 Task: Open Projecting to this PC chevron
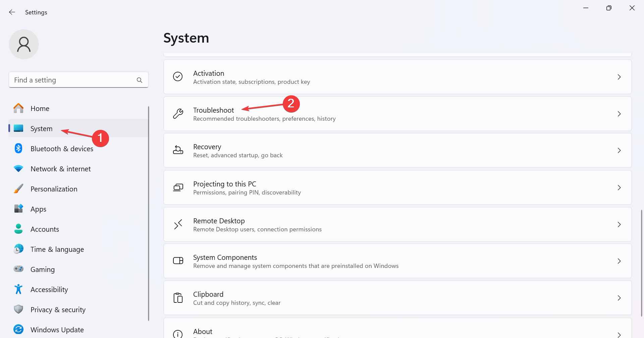pyautogui.click(x=619, y=187)
